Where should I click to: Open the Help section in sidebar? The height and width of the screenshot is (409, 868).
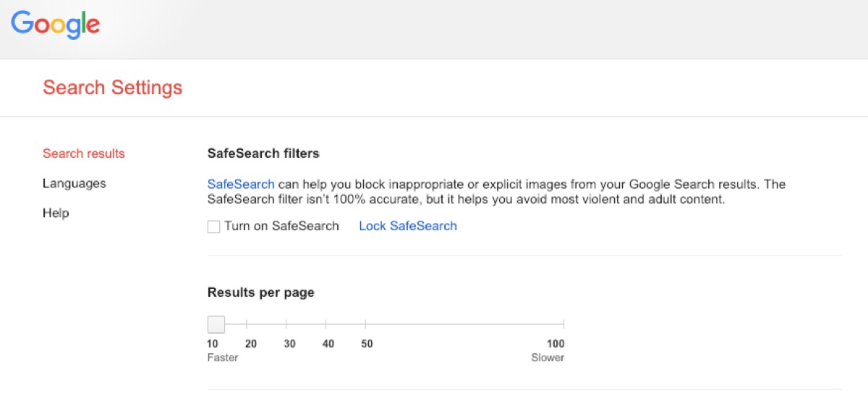56,213
